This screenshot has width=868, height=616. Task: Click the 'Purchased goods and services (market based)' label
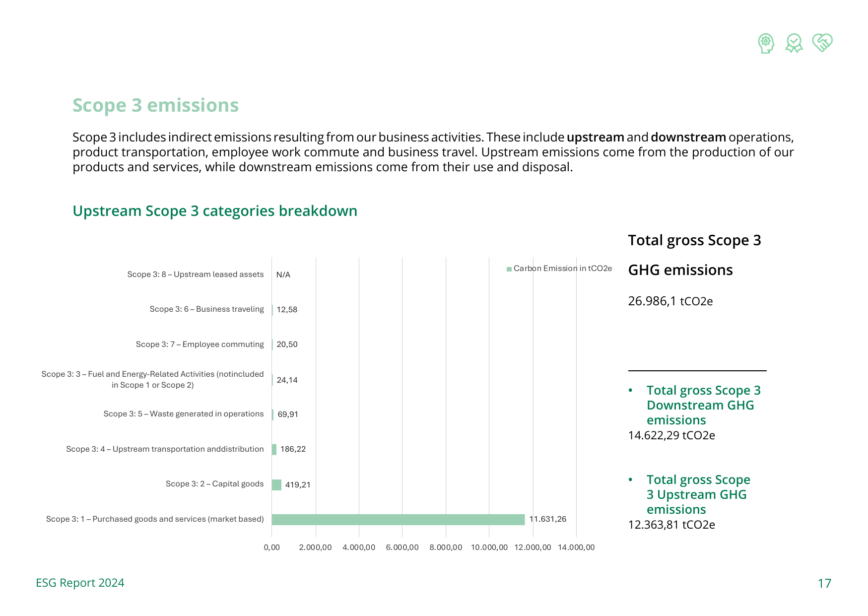(x=155, y=519)
